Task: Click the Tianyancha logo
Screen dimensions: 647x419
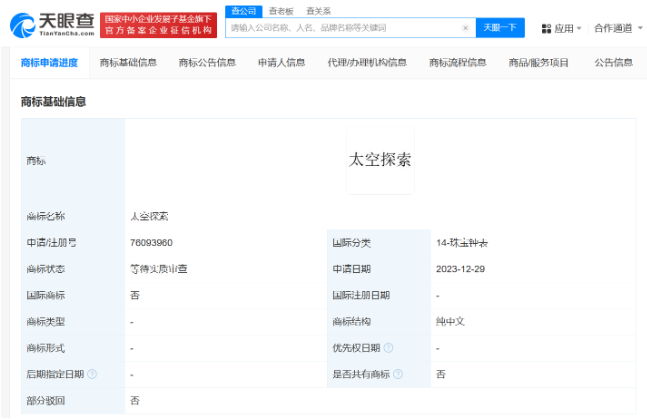Action: pyautogui.click(x=51, y=23)
